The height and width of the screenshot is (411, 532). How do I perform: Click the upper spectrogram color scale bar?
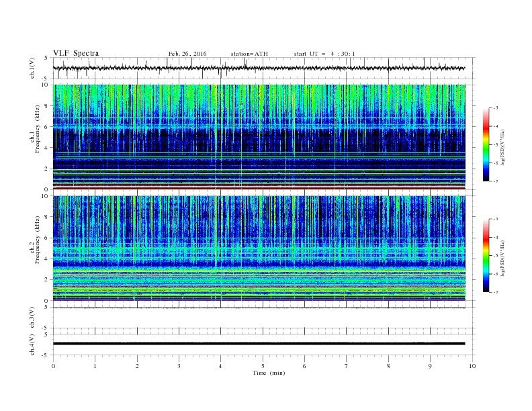(x=486, y=144)
